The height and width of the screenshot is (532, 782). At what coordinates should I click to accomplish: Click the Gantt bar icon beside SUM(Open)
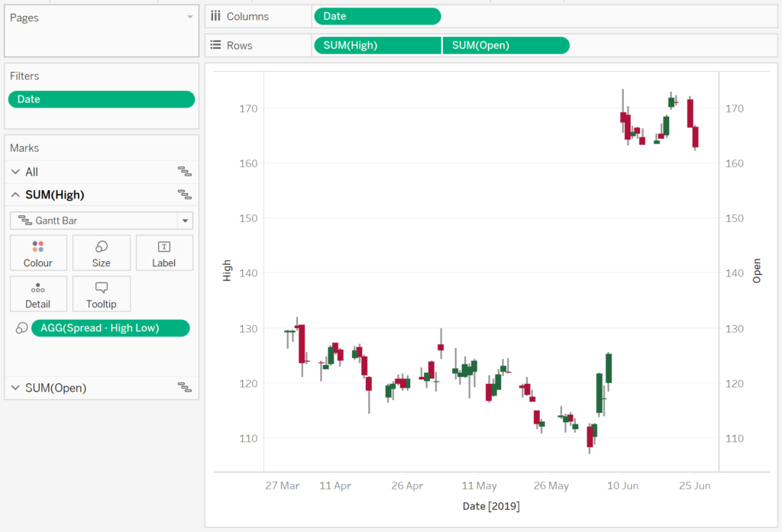(x=185, y=388)
